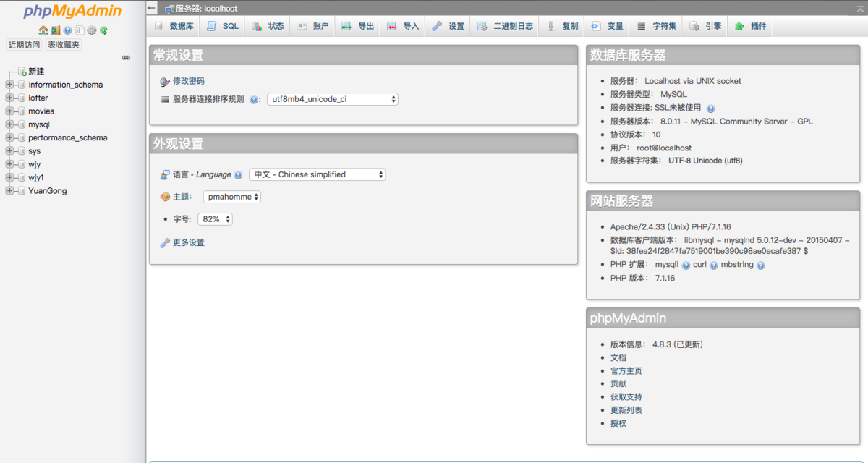
Task: Expand the performance_schema tree node
Action: (9, 138)
